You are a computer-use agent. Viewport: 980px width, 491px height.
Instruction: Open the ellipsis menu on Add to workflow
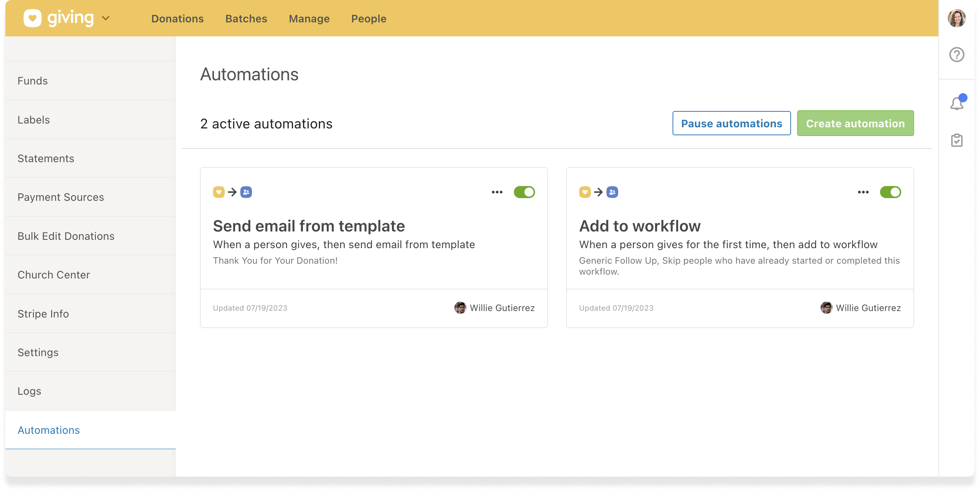(x=863, y=192)
